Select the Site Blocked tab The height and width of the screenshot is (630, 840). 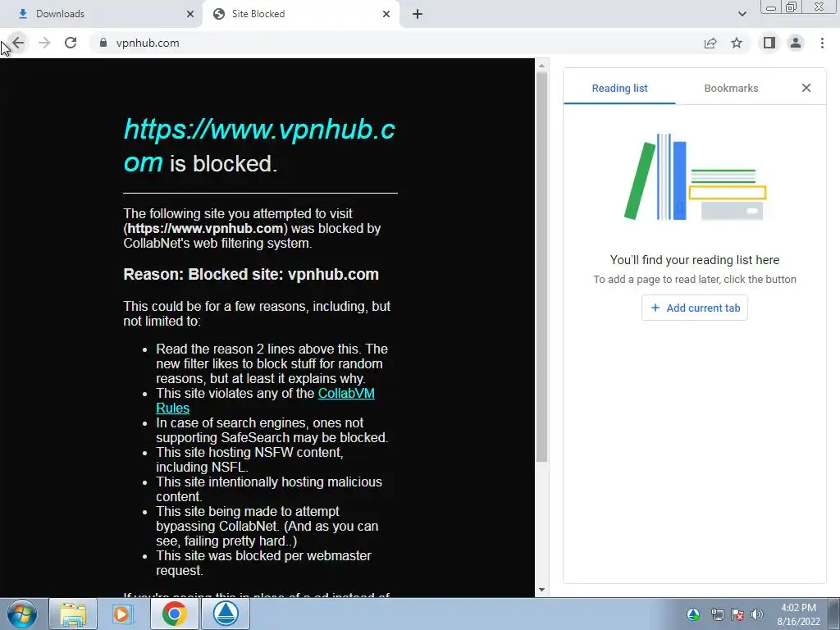[x=302, y=14]
